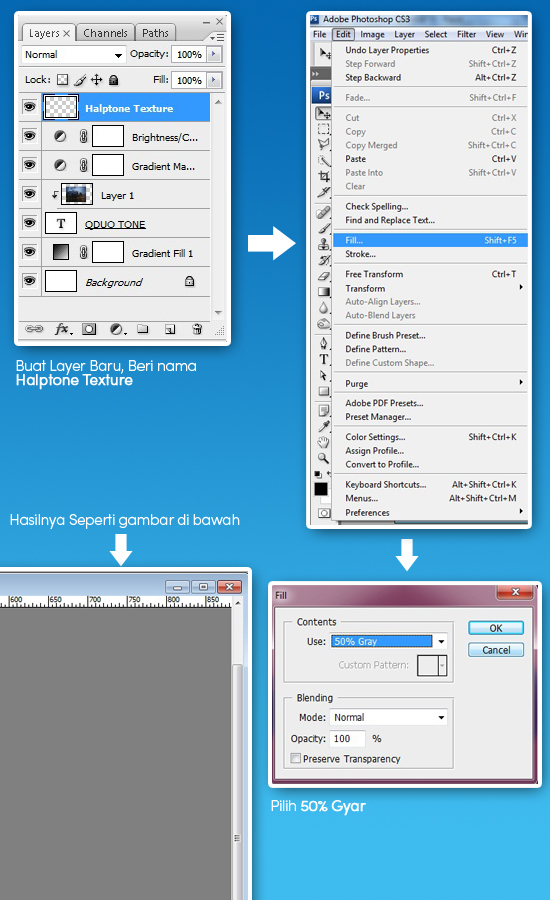Viewport: 550px width, 900px height.
Task: Hide the Halptone Texture layer
Action: (x=29, y=107)
